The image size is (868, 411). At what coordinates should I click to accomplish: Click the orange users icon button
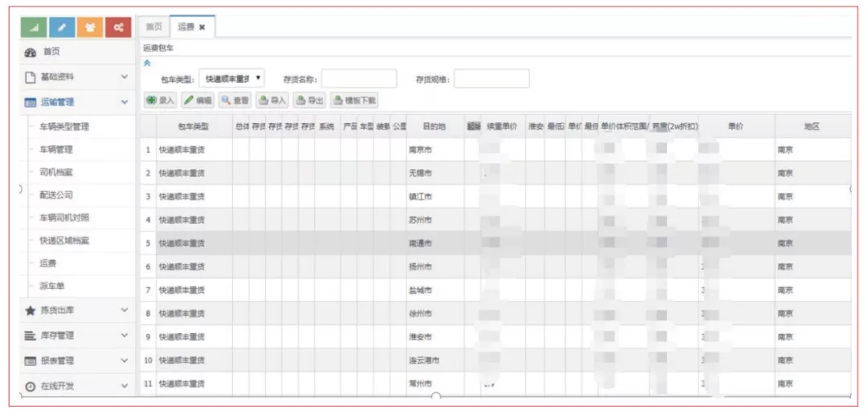pyautogui.click(x=90, y=27)
